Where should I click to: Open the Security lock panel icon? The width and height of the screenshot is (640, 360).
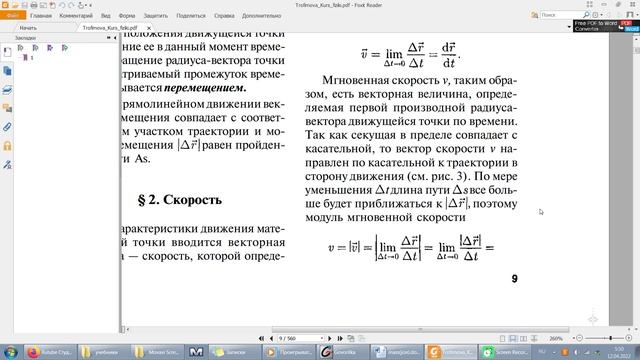click(7, 146)
